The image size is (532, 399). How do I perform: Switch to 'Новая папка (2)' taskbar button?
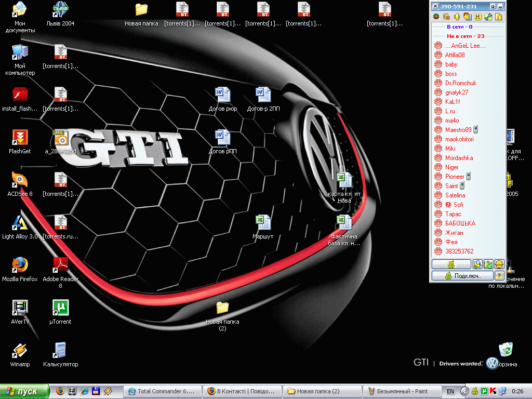322,391
